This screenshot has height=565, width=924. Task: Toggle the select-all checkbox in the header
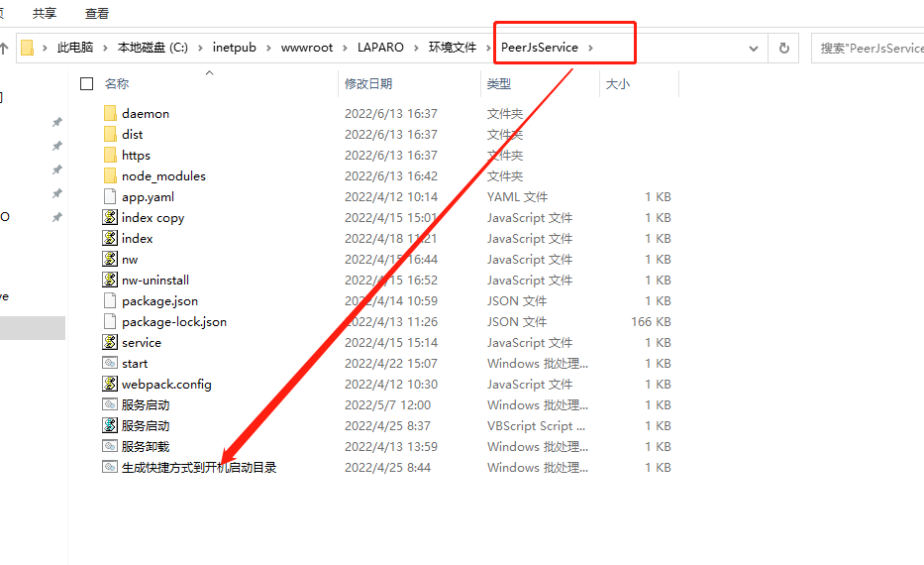[86, 83]
